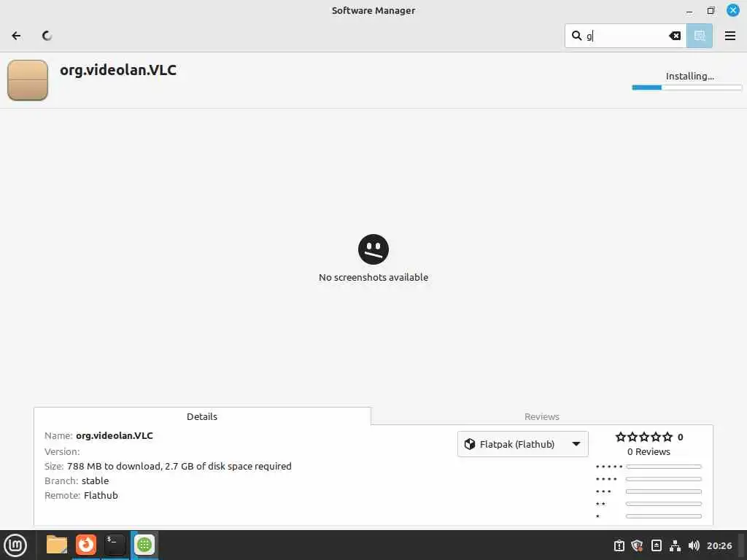Click the installation progress bar
Viewport: 747px width, 560px height.
pyautogui.click(x=686, y=87)
